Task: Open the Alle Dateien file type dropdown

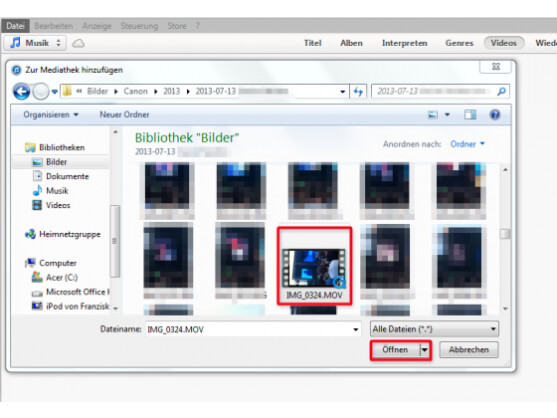Action: pyautogui.click(x=434, y=329)
